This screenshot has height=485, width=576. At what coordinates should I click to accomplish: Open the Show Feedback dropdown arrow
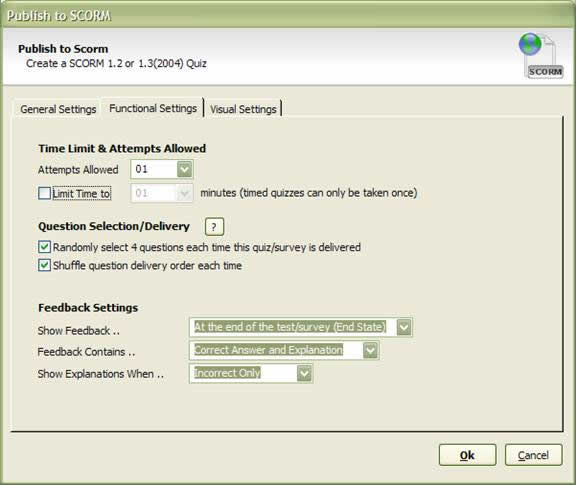(404, 327)
